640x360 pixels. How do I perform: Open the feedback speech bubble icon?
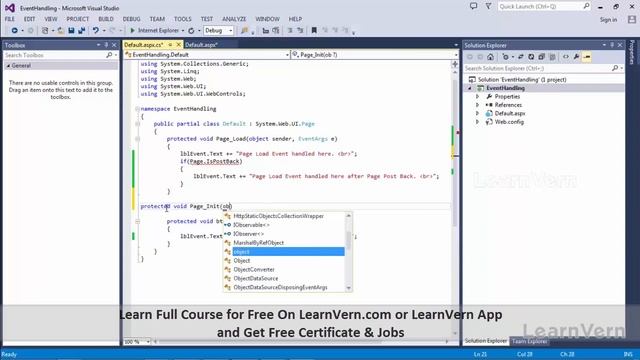click(473, 7)
